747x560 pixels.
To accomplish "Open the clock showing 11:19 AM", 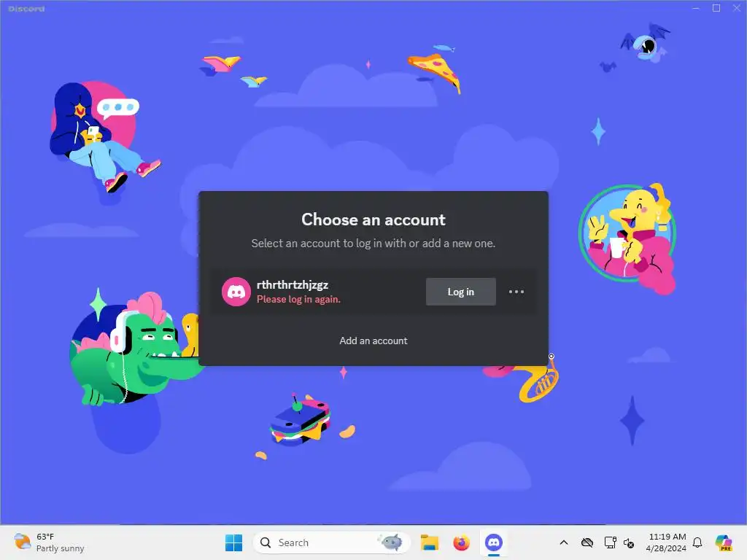I will tap(667, 542).
